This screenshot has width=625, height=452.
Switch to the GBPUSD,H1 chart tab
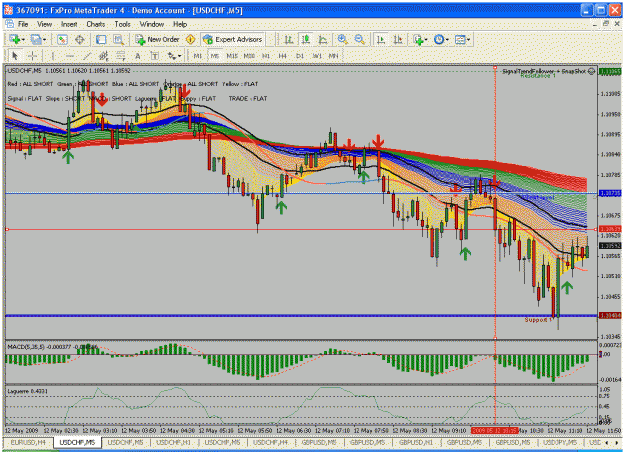click(415, 442)
